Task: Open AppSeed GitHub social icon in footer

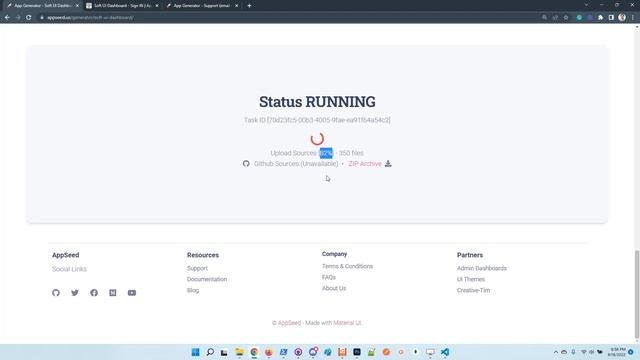Action: [56, 293]
